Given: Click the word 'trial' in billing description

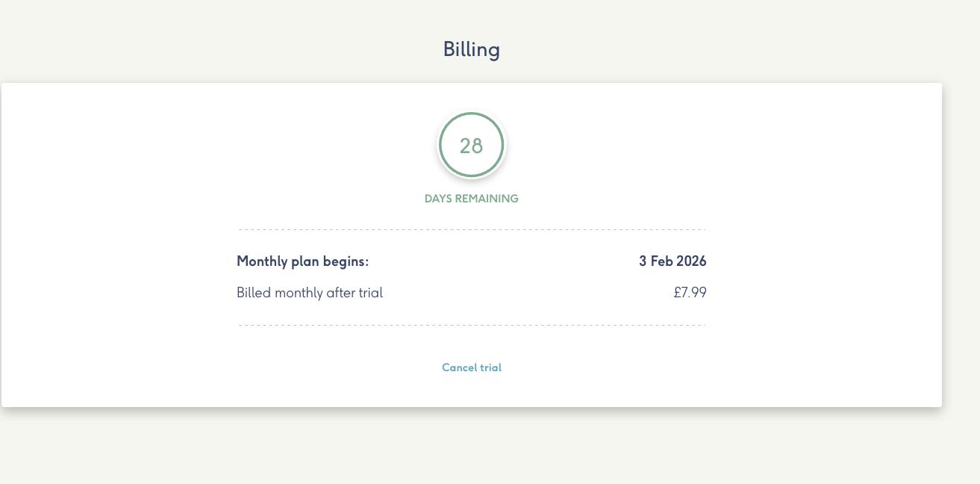Looking at the screenshot, I should point(370,293).
